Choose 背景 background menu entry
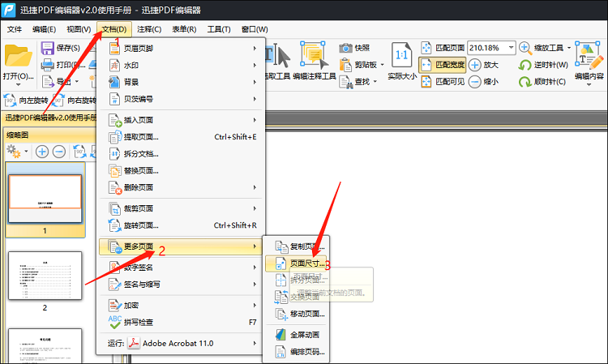The image size is (608, 364). point(181,82)
